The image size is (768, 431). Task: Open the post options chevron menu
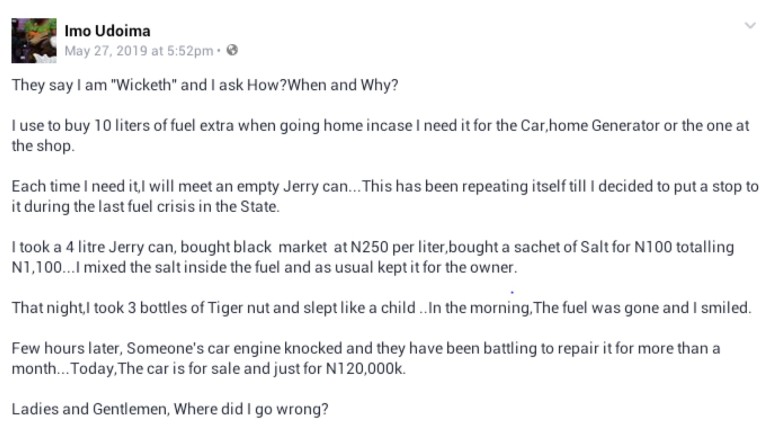[750, 25]
